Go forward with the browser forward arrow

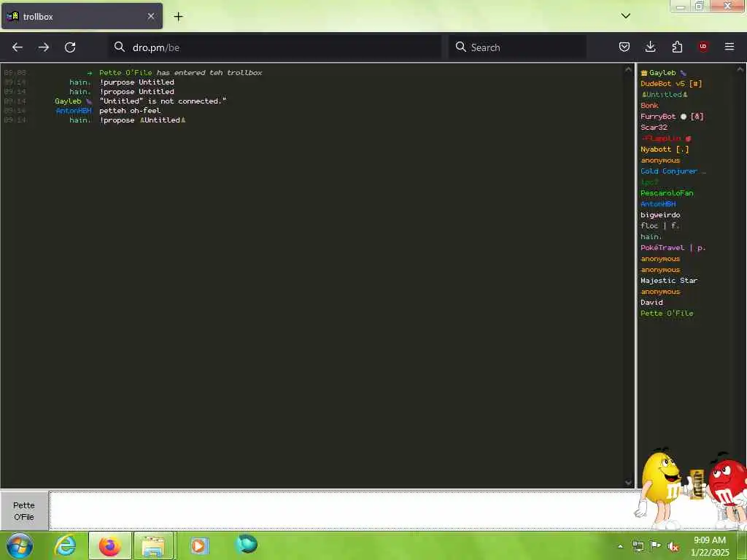pyautogui.click(x=44, y=47)
